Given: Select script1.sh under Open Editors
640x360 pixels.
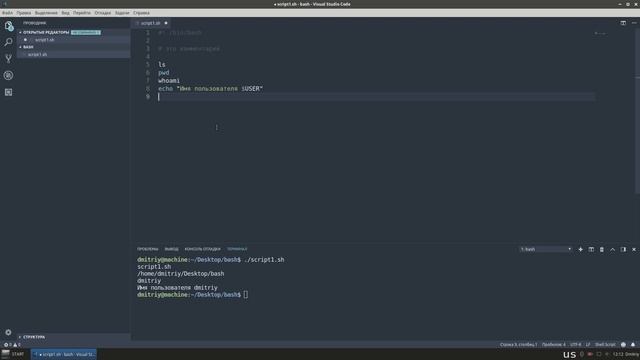Looking at the screenshot, I should 73,40.
